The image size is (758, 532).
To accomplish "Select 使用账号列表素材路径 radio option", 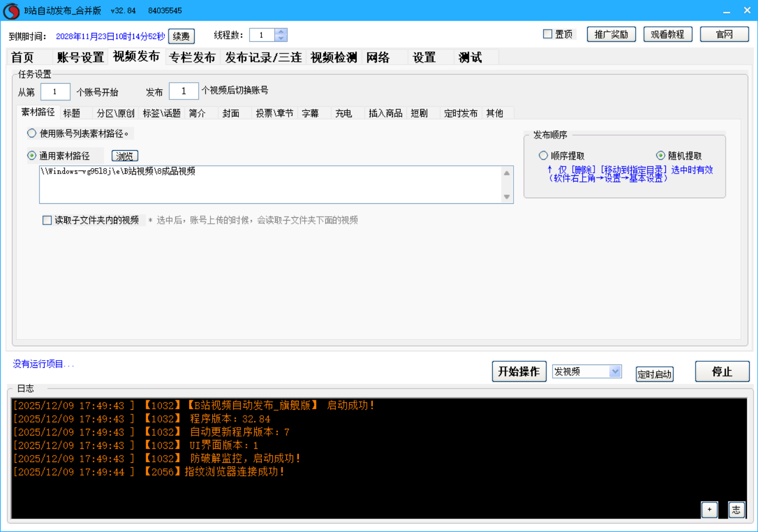I will point(32,133).
